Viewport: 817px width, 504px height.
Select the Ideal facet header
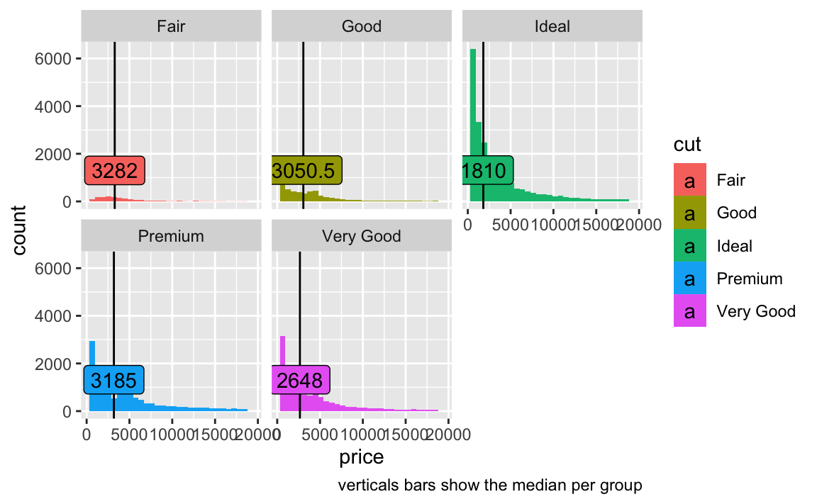[552, 26]
